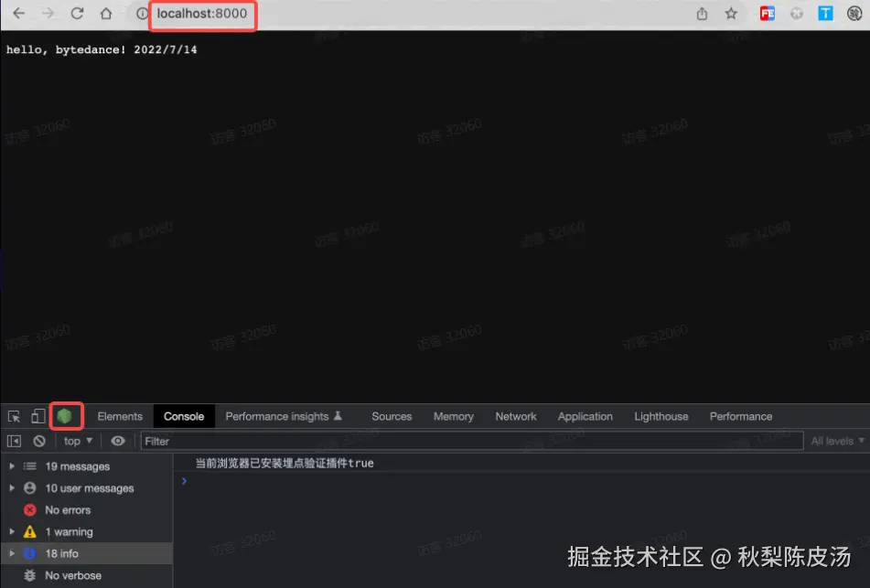The width and height of the screenshot is (870, 588).
Task: Click the console Filter field
Action: [x=472, y=441]
